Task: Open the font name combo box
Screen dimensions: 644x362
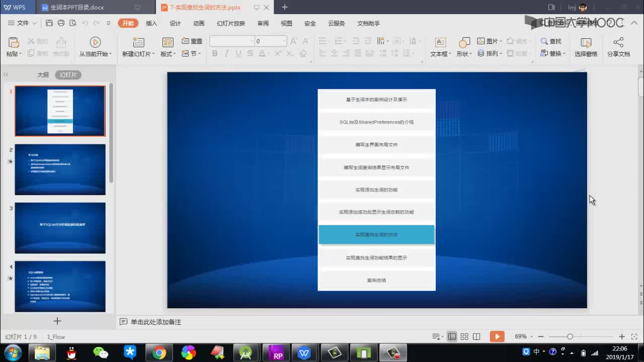Action: (232, 41)
